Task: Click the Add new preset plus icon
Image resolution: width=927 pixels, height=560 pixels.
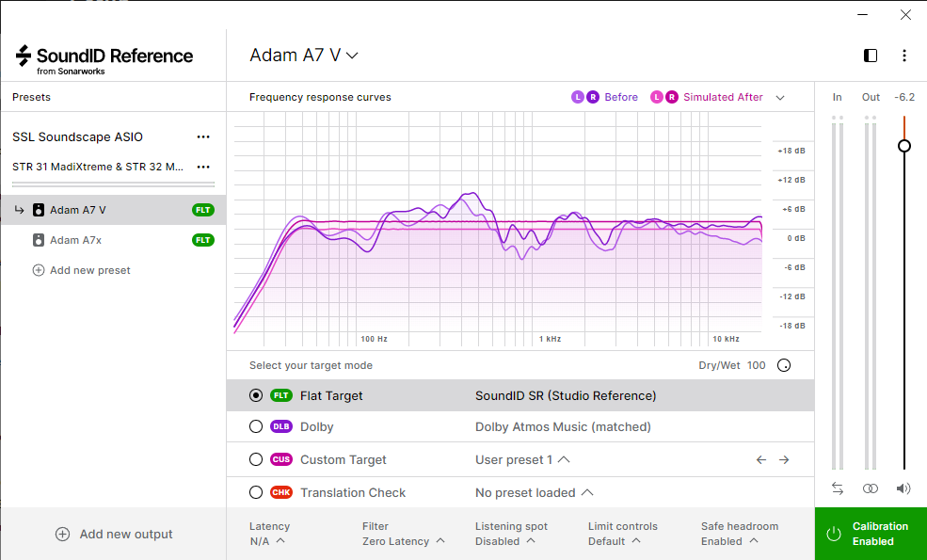Action: point(38,270)
